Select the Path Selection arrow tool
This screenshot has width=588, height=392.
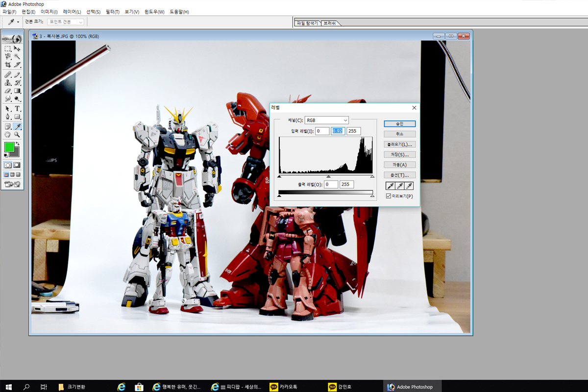click(8, 109)
